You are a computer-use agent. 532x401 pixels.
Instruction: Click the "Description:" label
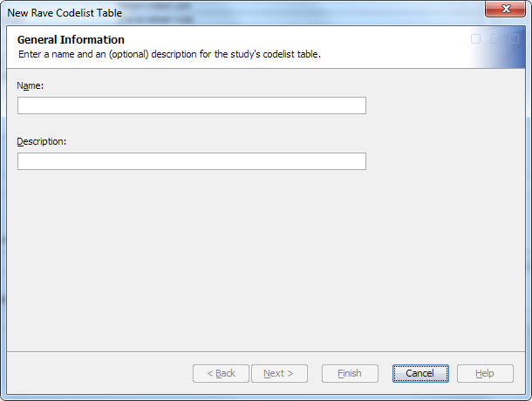42,140
